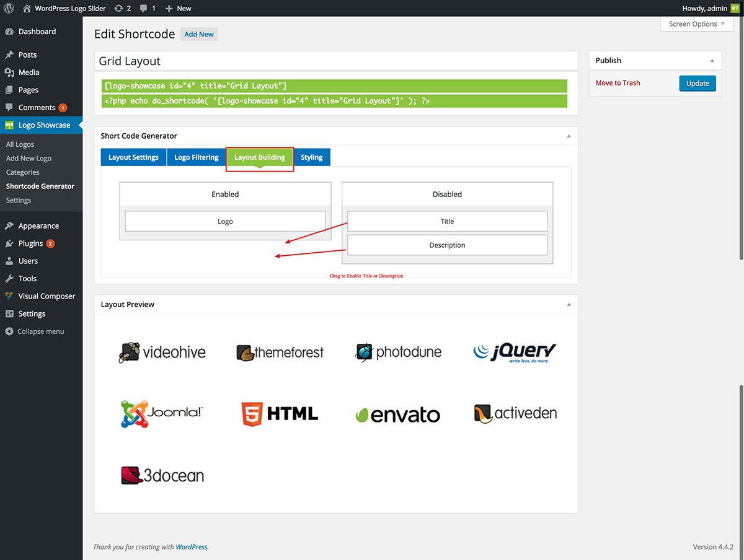
Task: Click the Update button
Action: [x=697, y=84]
